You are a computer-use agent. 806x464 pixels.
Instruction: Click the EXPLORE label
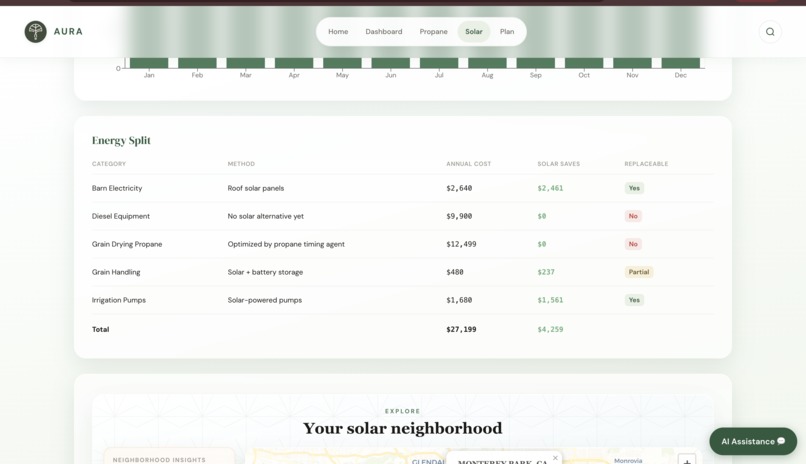[402, 411]
